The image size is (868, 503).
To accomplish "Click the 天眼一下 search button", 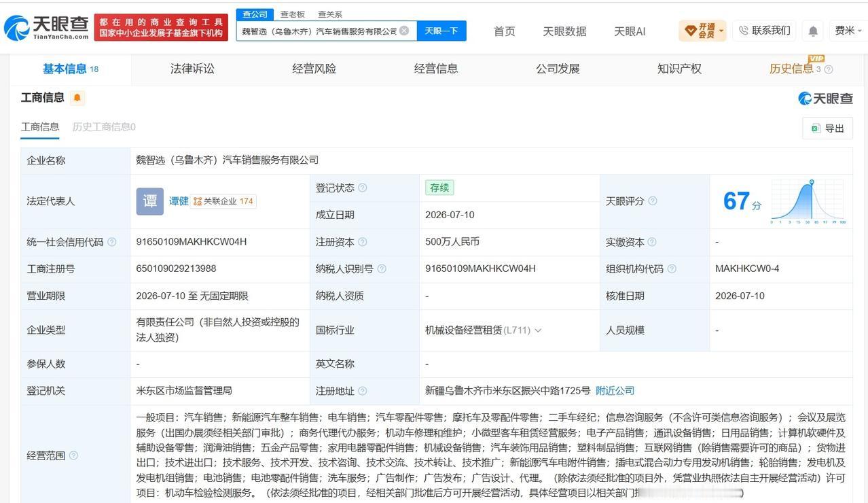I will (441, 31).
